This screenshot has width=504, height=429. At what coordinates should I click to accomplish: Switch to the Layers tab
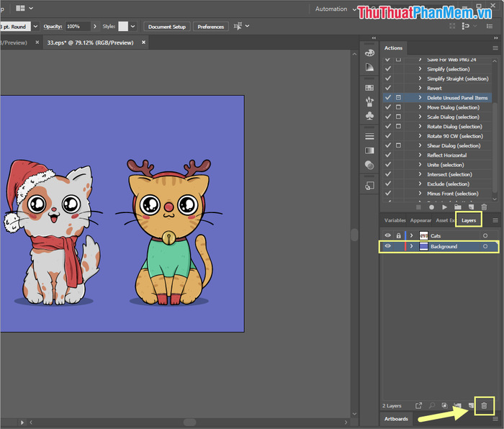click(x=469, y=220)
